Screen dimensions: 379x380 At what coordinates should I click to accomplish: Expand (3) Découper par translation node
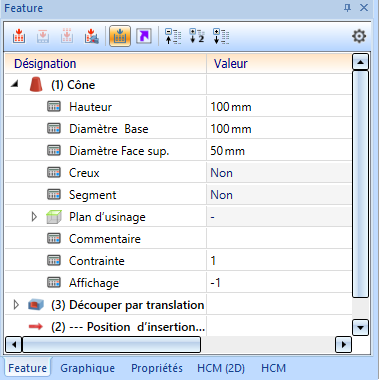pos(16,305)
